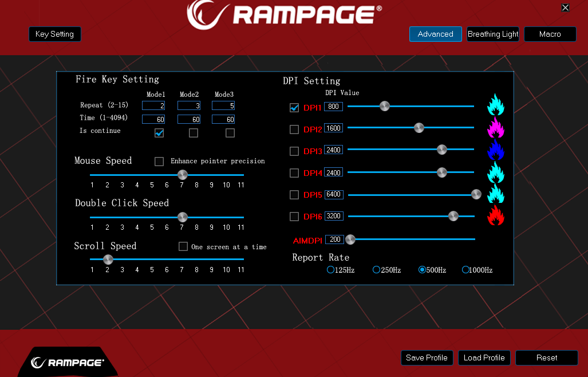Click the DPI6 value field showing 3200
588x377 pixels.
tap(334, 216)
